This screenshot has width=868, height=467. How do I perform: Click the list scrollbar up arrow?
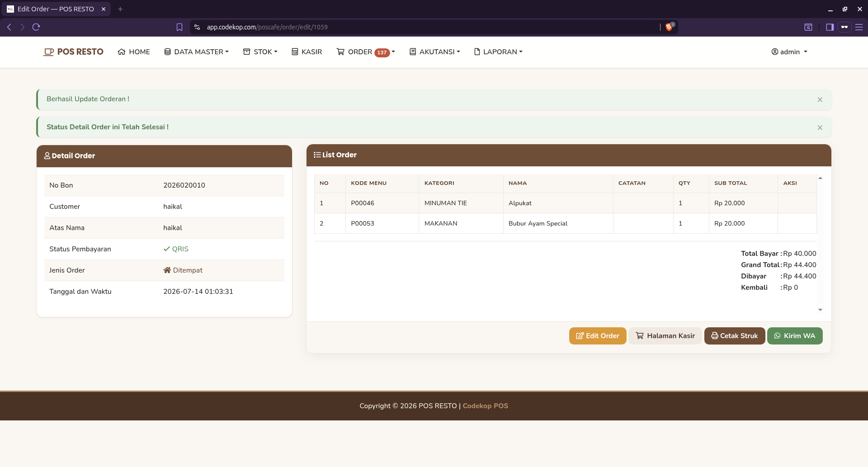pos(820,178)
